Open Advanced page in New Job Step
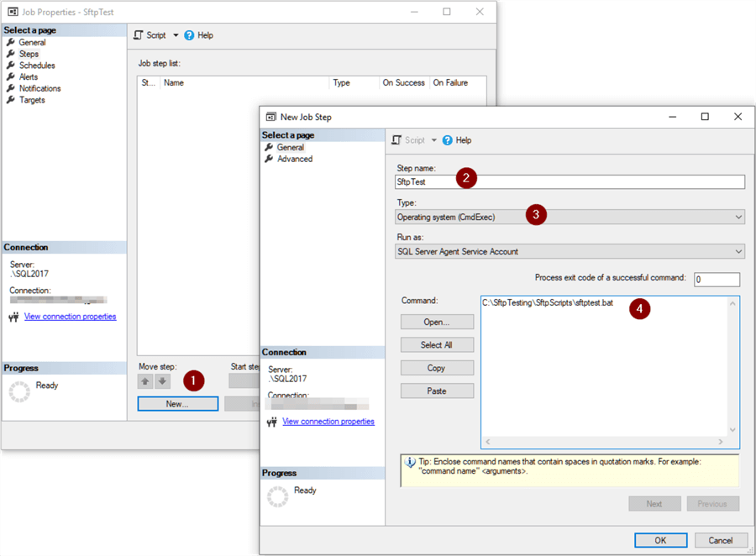 (x=295, y=159)
